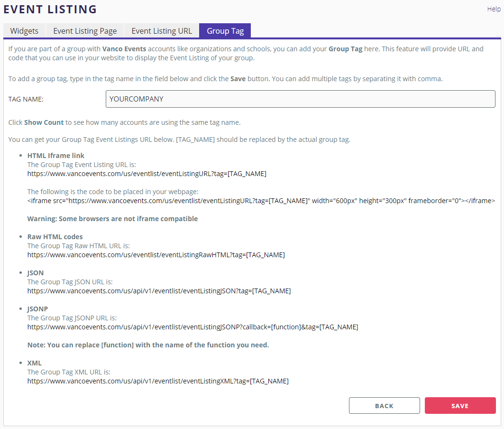Go to Event Listing URL tab
The image size is (504, 429).
tap(162, 31)
